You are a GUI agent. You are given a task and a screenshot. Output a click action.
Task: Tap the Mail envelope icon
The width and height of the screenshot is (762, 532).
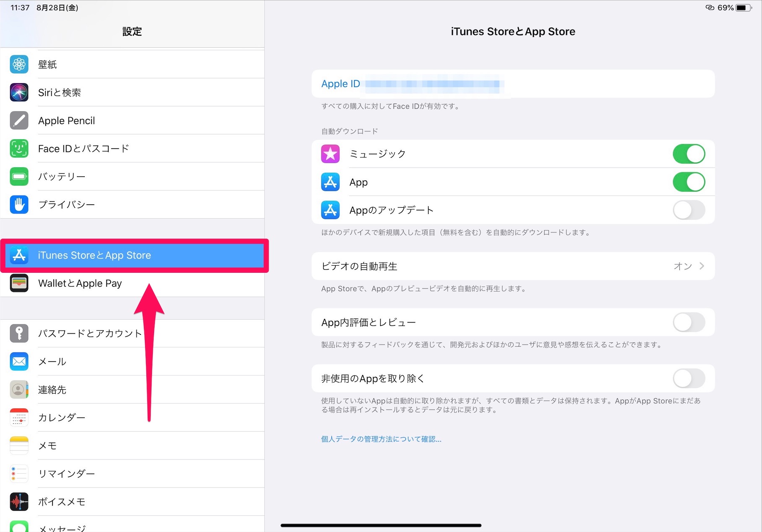(19, 362)
